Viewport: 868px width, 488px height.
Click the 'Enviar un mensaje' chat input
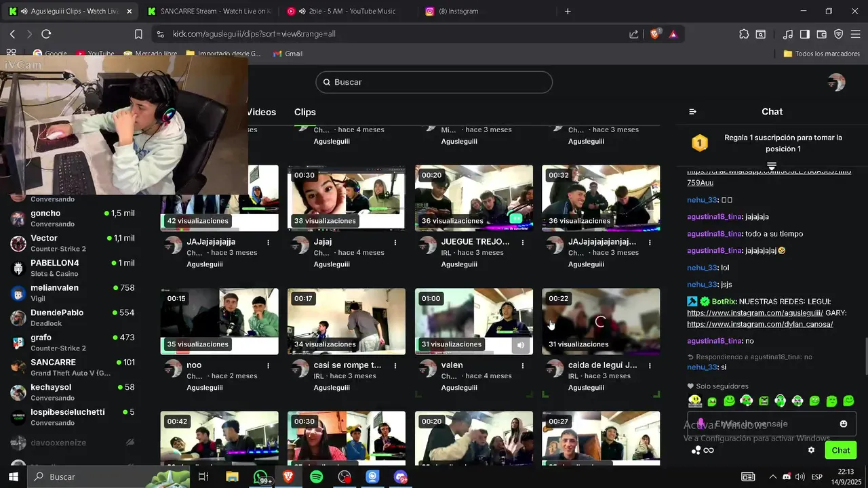coord(771,424)
